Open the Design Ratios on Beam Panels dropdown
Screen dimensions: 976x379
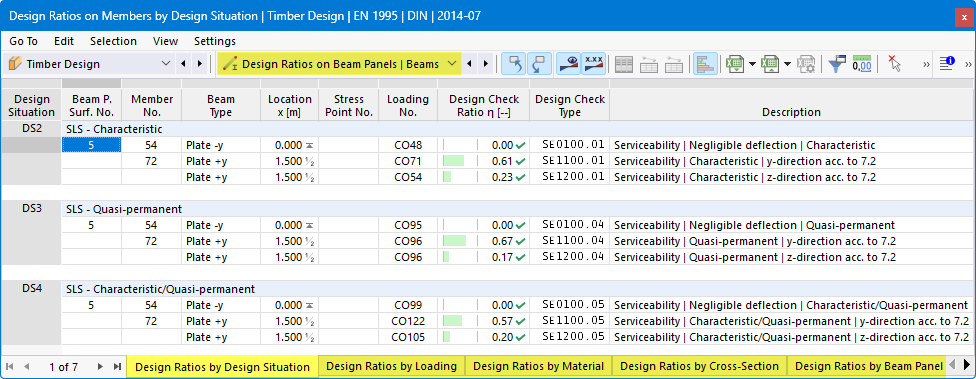453,63
